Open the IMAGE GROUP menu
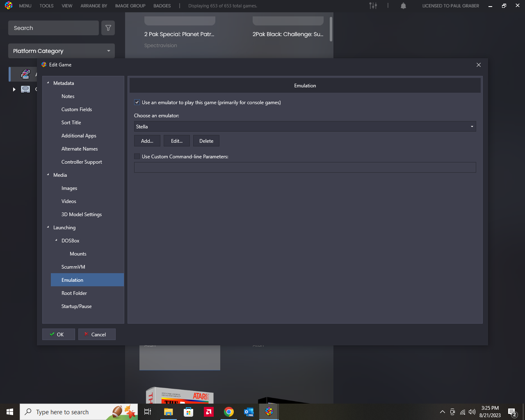 (x=130, y=6)
